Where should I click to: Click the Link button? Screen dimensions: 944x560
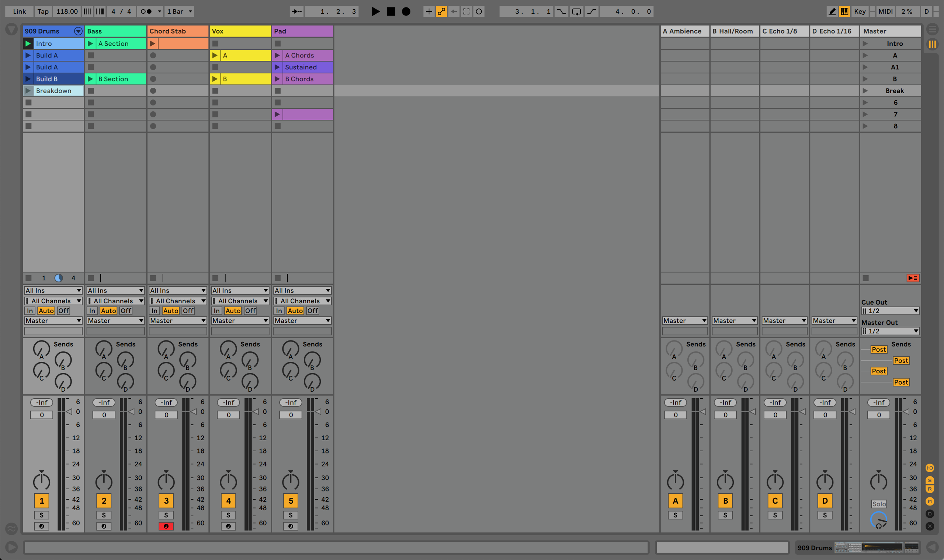pos(19,11)
